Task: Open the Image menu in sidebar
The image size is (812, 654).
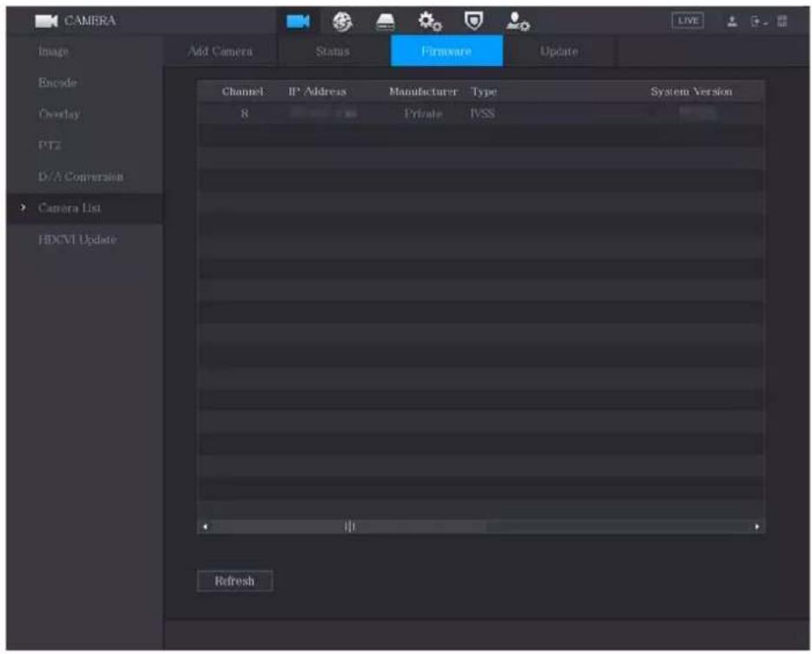Action: (x=53, y=51)
